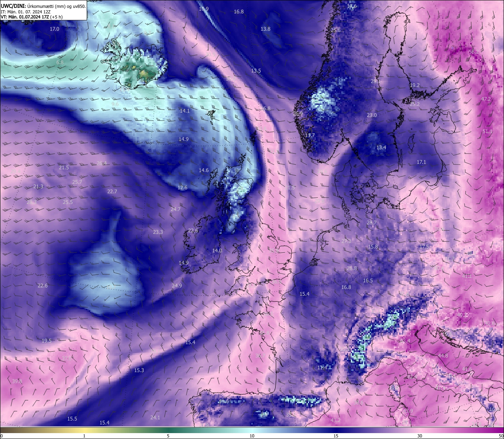Click the 13.5 value label
The image size is (504, 439).
(x=256, y=71)
